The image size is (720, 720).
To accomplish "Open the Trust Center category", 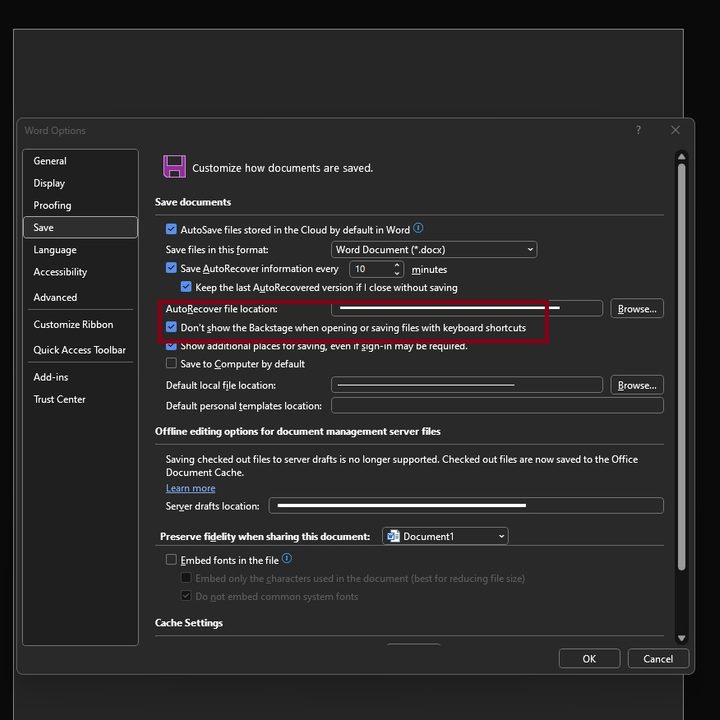I will (x=59, y=399).
